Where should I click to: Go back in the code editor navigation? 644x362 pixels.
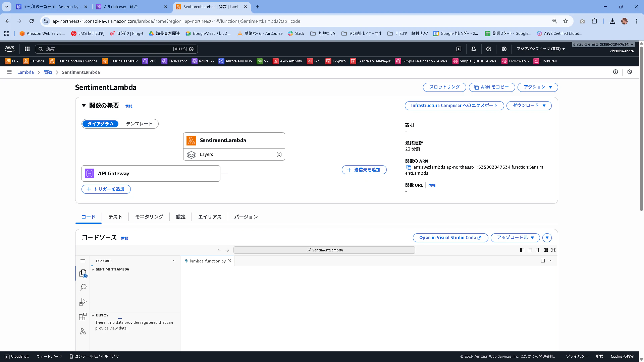click(219, 250)
